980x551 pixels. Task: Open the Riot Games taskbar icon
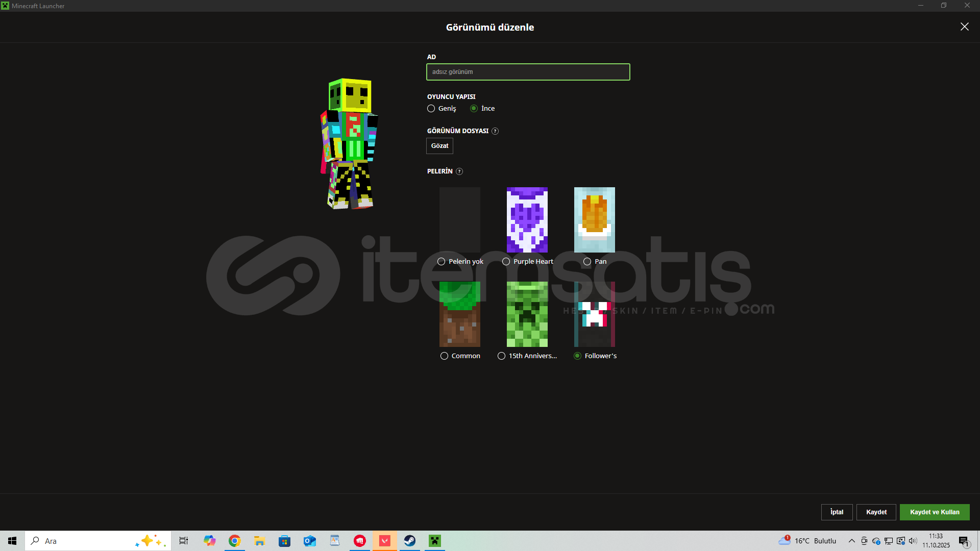360,541
